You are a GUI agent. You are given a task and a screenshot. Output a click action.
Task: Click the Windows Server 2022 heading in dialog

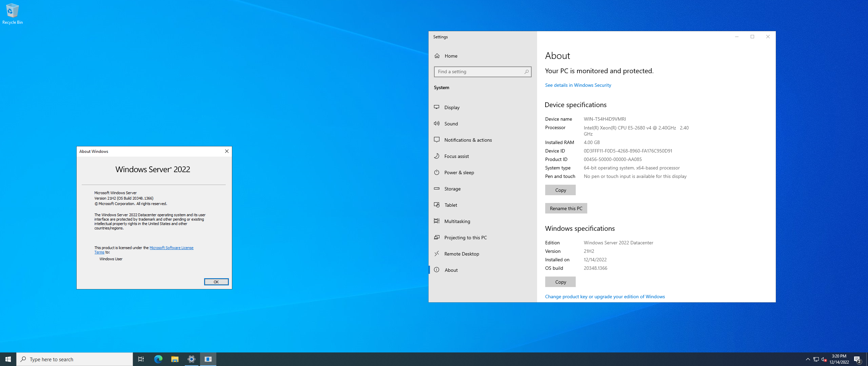click(x=153, y=169)
